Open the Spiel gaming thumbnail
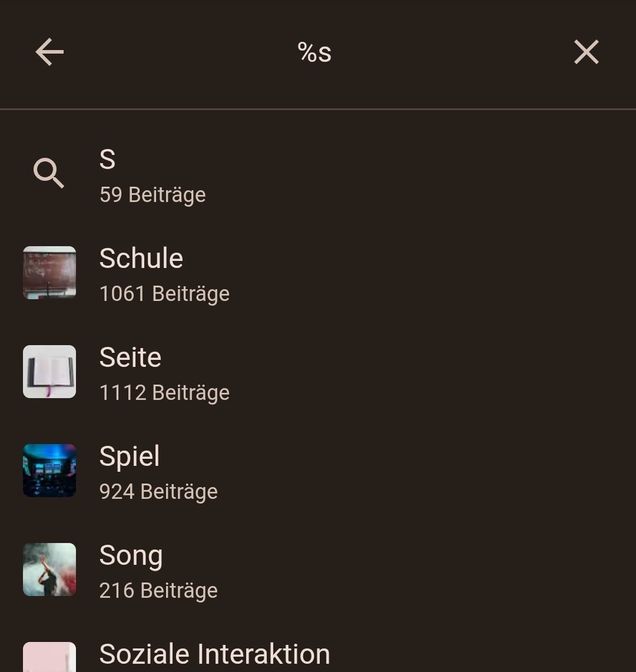The height and width of the screenshot is (672, 636). 49,471
